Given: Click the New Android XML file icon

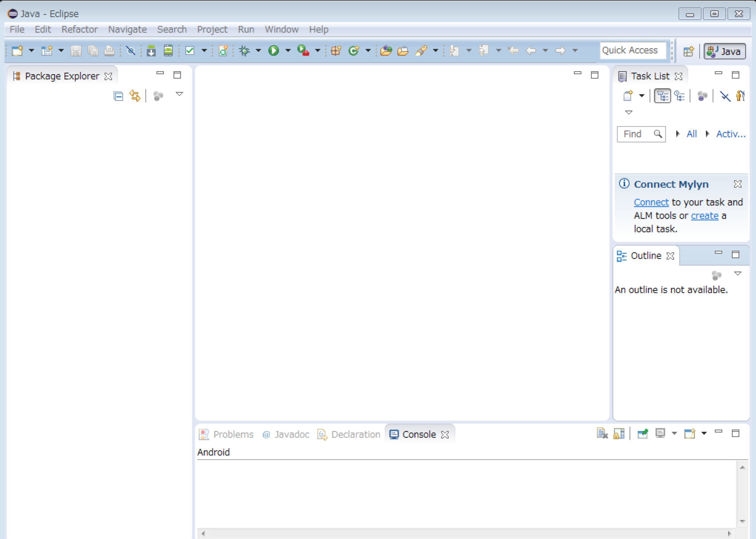Looking at the screenshot, I should (223, 50).
